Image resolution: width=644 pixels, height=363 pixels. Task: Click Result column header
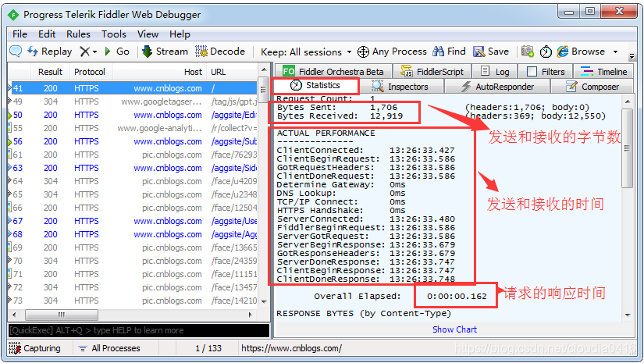pos(50,72)
